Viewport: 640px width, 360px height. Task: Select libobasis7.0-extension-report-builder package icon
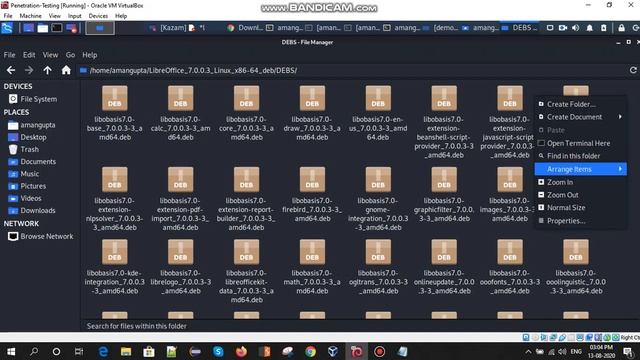click(246, 179)
